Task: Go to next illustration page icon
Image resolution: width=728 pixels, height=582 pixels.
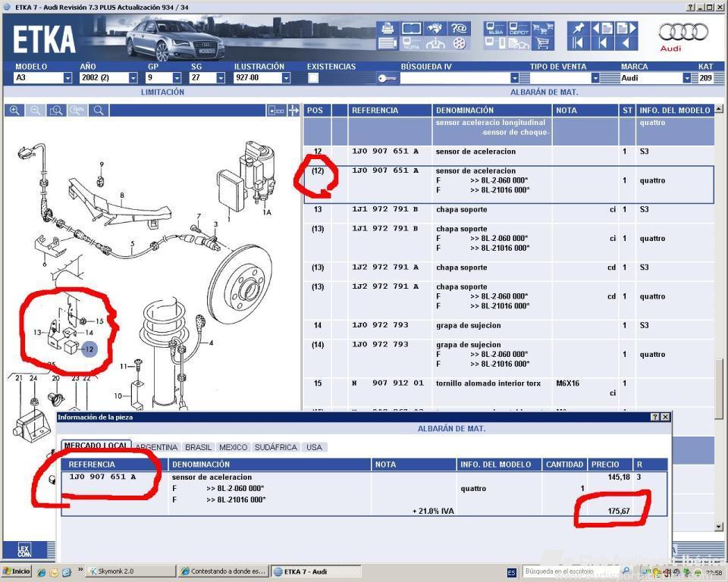Action: pos(626,29)
